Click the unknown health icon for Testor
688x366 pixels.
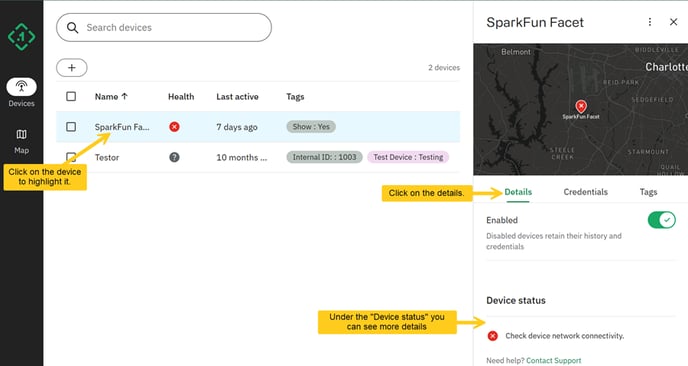click(174, 157)
